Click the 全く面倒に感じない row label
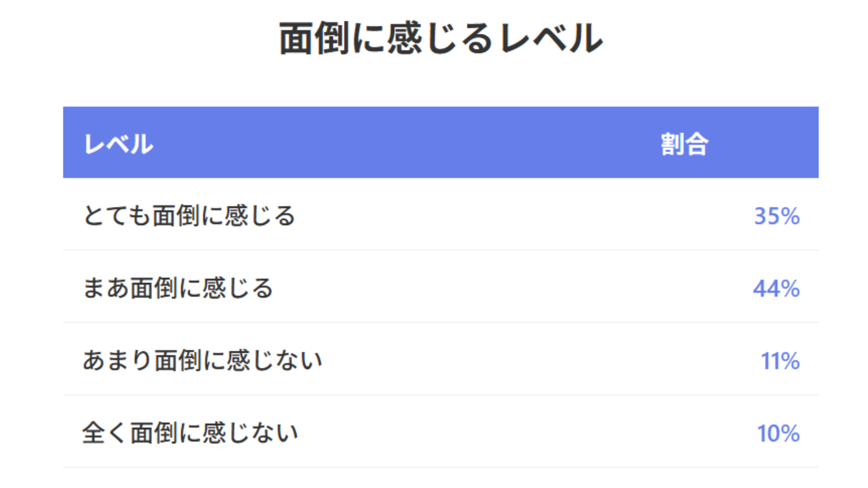 (190, 433)
